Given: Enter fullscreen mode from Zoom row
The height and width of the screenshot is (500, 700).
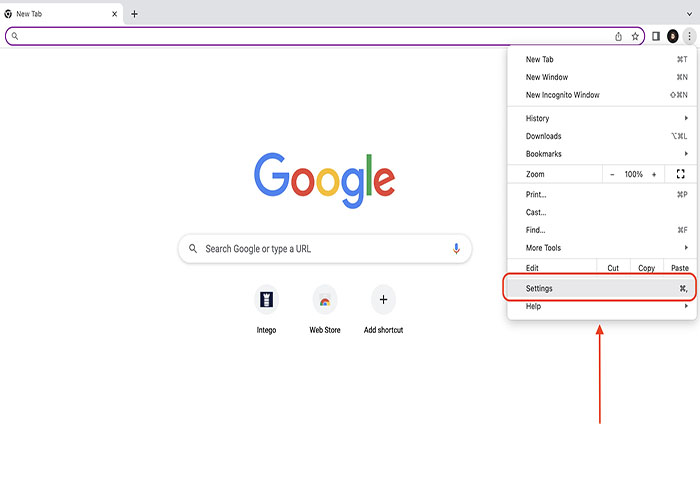Looking at the screenshot, I should coord(680,174).
